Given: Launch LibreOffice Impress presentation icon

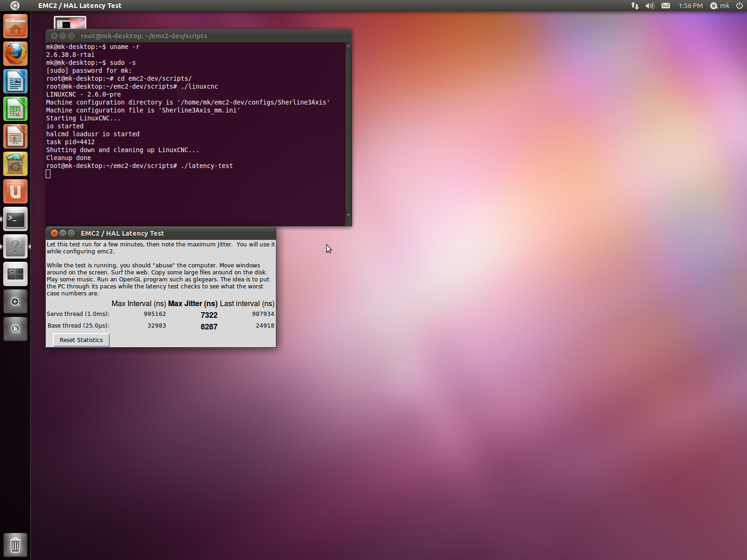Looking at the screenshot, I should point(15,137).
